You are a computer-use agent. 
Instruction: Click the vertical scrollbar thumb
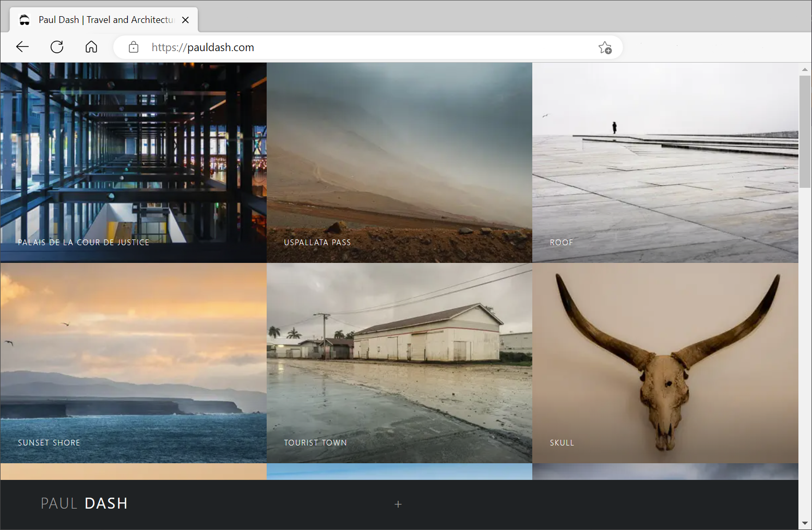805,131
